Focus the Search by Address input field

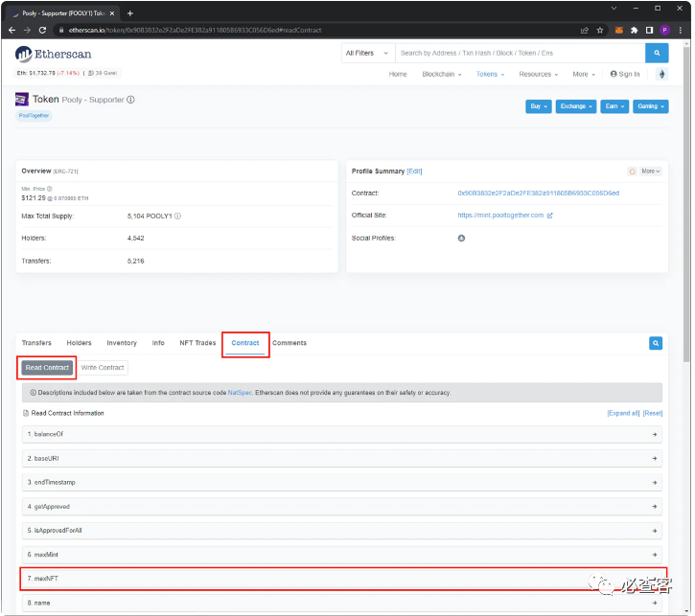pos(520,53)
